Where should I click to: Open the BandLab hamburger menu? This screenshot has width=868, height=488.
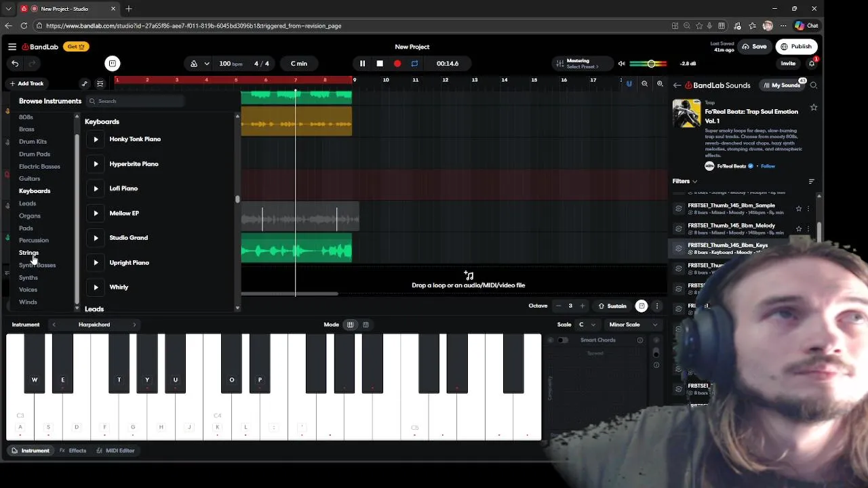[12, 47]
